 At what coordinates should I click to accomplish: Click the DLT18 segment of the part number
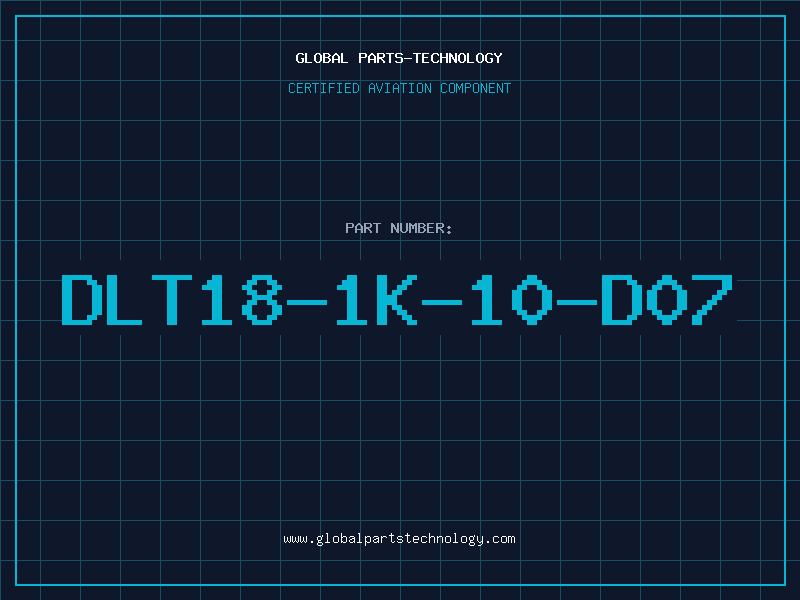[172, 300]
